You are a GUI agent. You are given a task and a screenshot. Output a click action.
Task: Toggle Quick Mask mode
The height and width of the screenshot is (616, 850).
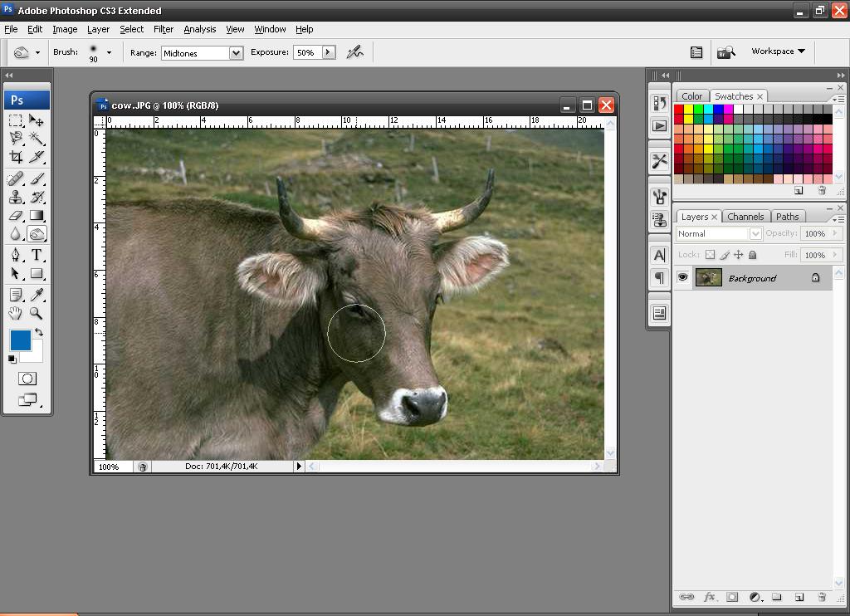tap(27, 379)
